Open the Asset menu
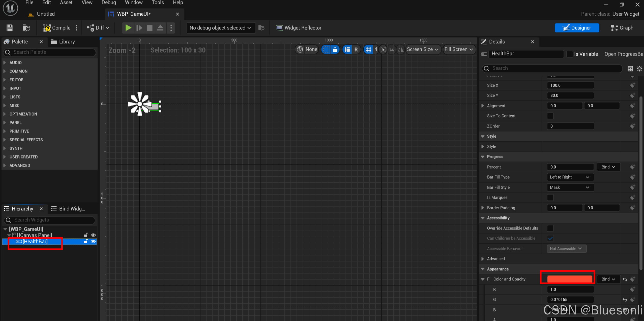 (66, 3)
